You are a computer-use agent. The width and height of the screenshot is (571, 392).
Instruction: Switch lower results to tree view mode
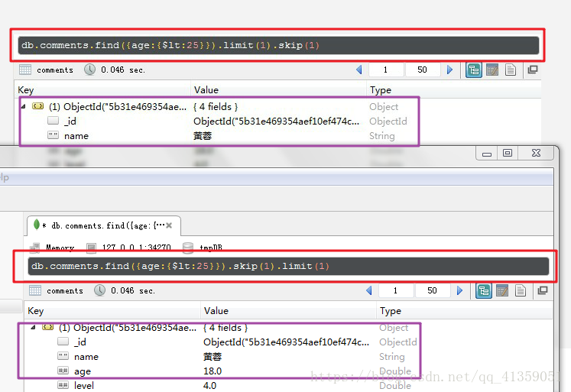tap(484, 290)
